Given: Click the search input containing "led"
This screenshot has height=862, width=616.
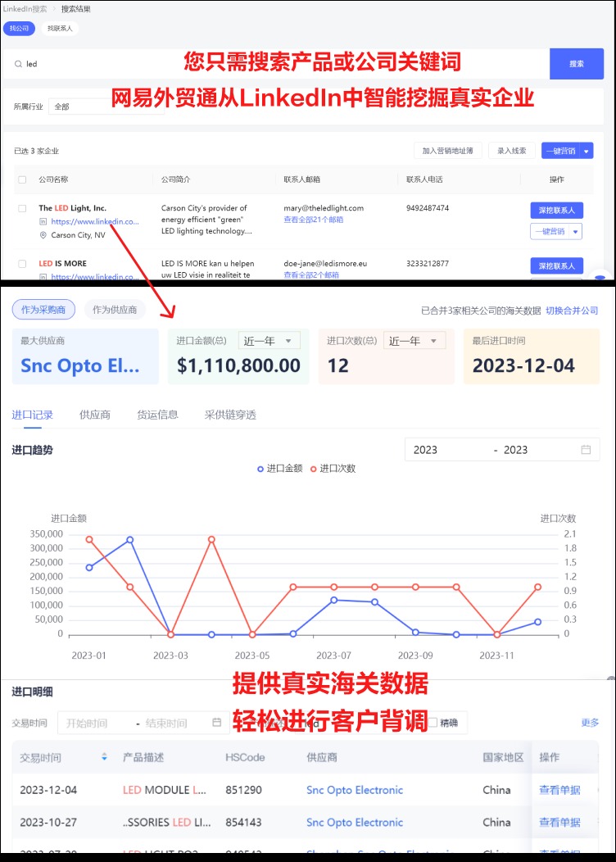Looking at the screenshot, I should point(276,64).
